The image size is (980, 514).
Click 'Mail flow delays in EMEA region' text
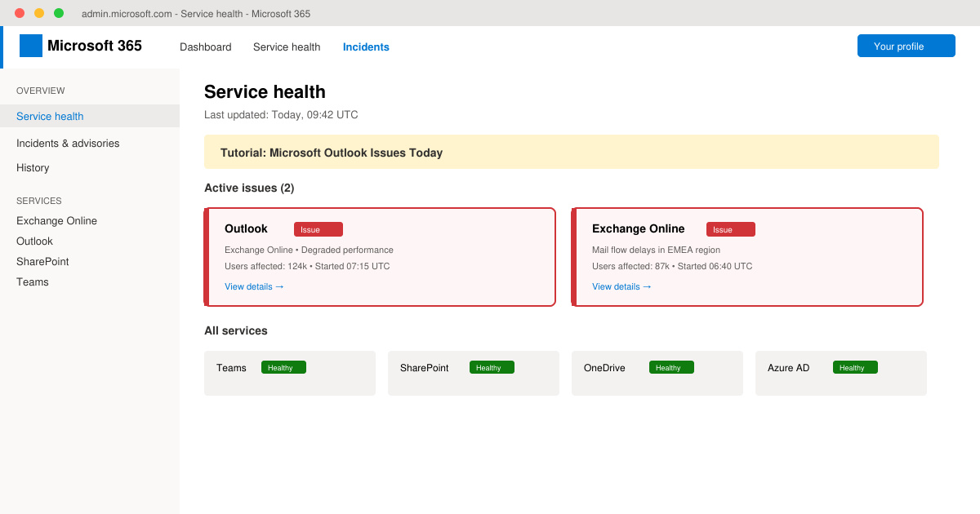pos(656,250)
